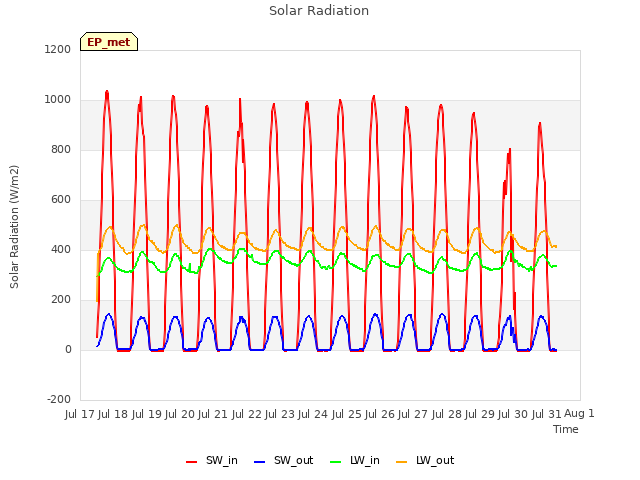The image size is (640, 480).
Task: Click the Aug 1 x-axis label
Action: coord(579,413)
